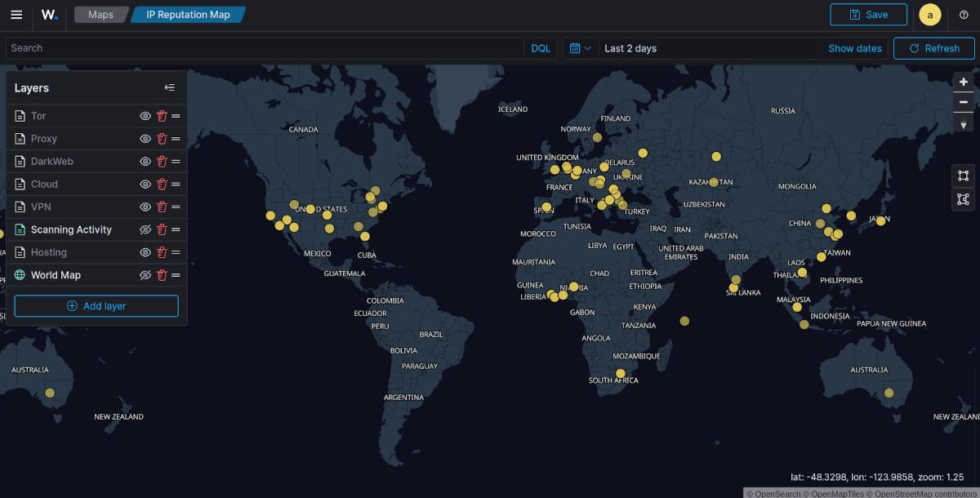This screenshot has width=980, height=498.
Task: Delete the Tor layer
Action: 162,116
